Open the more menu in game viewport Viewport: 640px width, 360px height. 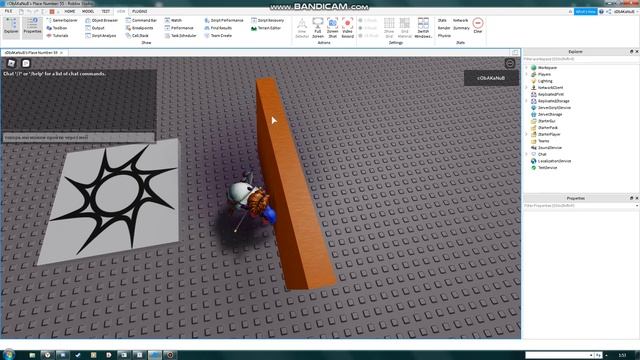(509, 63)
